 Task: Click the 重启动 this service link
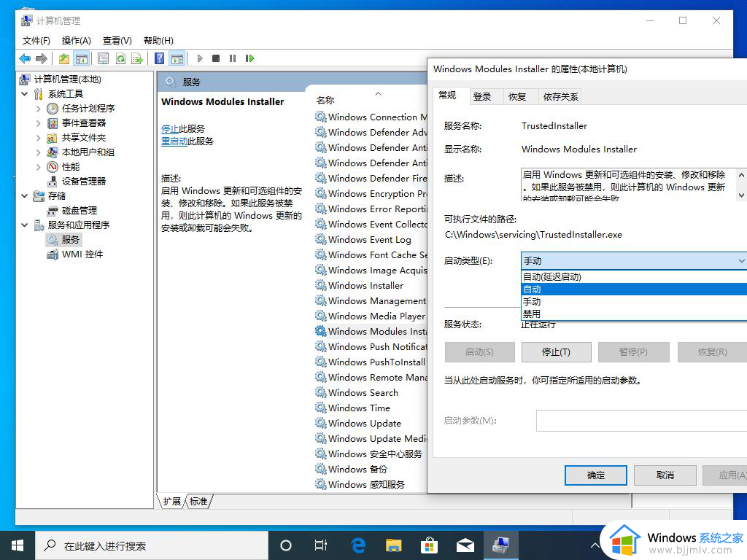click(174, 141)
